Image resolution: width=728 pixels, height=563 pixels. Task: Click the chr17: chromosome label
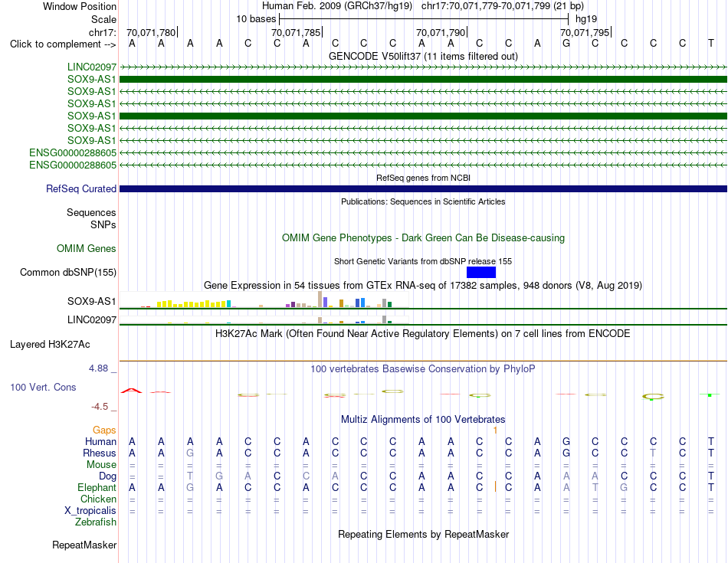(x=102, y=32)
